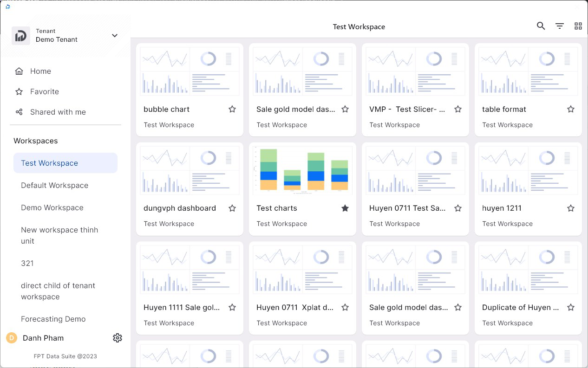Open VMP - Test Slicer thumbnail
Viewport: 588px width, 368px height.
pyautogui.click(x=415, y=71)
